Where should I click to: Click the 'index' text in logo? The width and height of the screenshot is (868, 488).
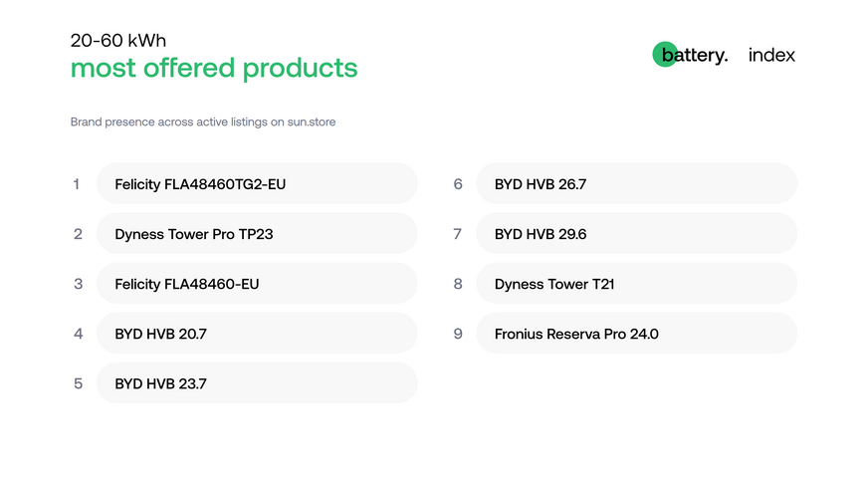coord(771,55)
